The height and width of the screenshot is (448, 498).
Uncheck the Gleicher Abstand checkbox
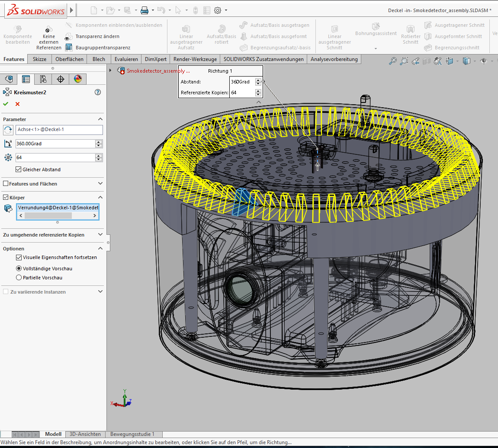(x=19, y=170)
